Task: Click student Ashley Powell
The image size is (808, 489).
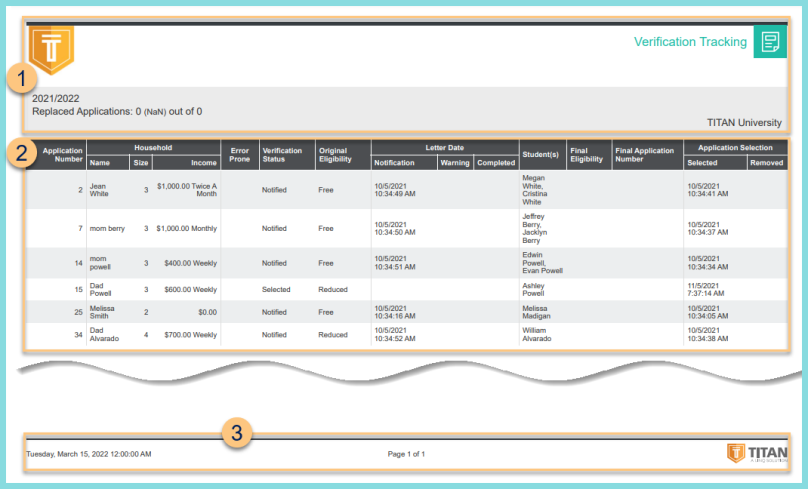Action: [x=533, y=290]
